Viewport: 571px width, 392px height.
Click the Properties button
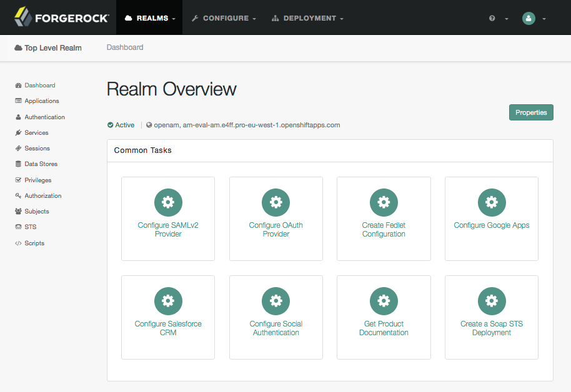coord(531,112)
